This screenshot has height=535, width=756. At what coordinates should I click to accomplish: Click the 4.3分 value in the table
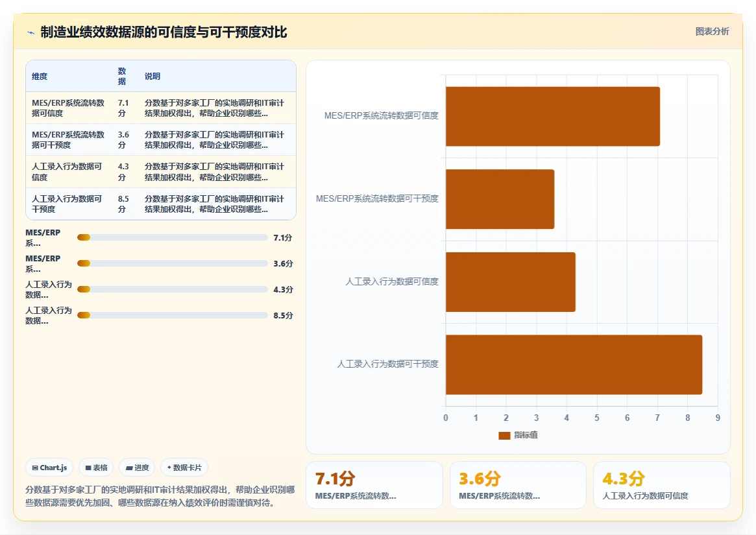(123, 172)
